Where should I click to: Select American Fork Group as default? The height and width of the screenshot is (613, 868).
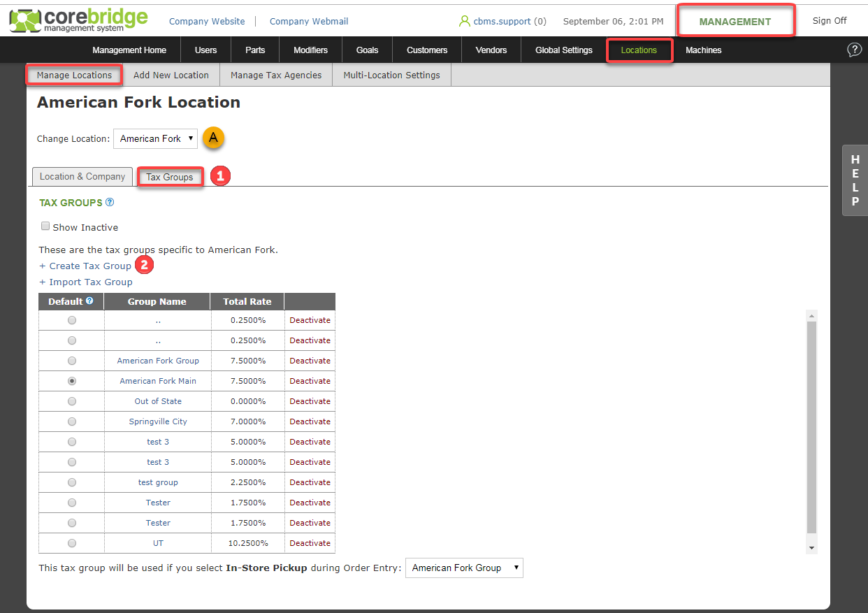tap(72, 361)
